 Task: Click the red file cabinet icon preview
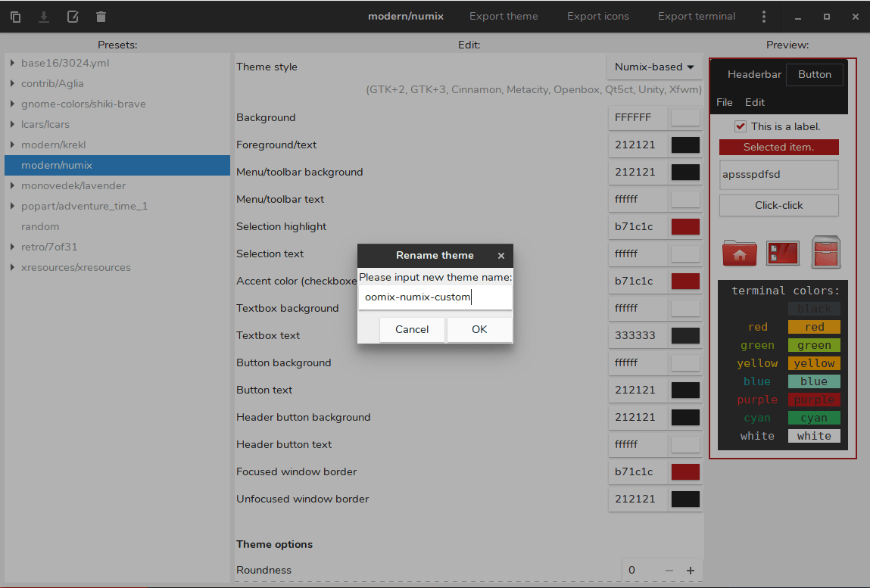click(826, 252)
